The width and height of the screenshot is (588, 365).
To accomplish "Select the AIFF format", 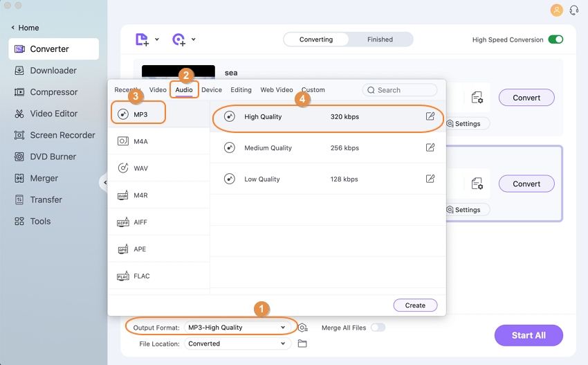I will coord(158,222).
